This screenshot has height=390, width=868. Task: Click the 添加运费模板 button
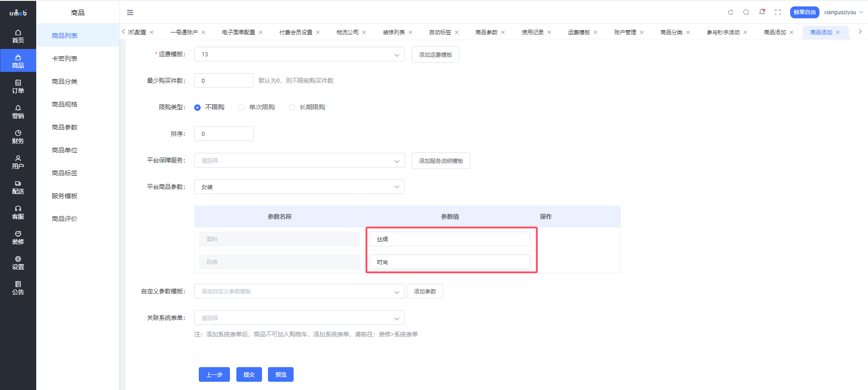pos(435,54)
